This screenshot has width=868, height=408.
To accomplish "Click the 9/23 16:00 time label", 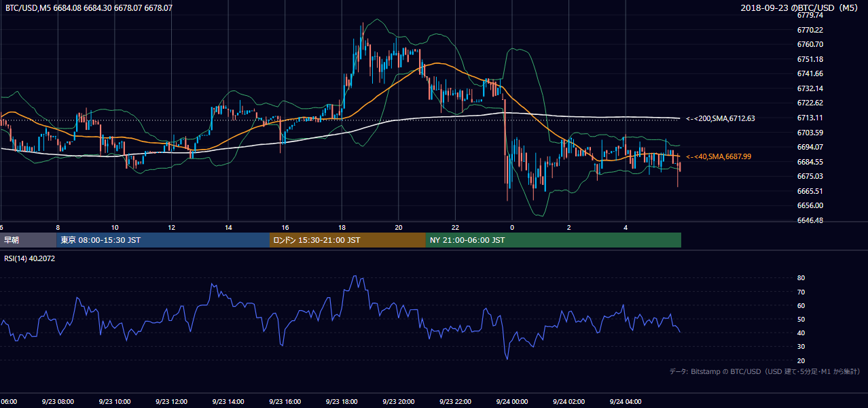I will (x=285, y=402).
